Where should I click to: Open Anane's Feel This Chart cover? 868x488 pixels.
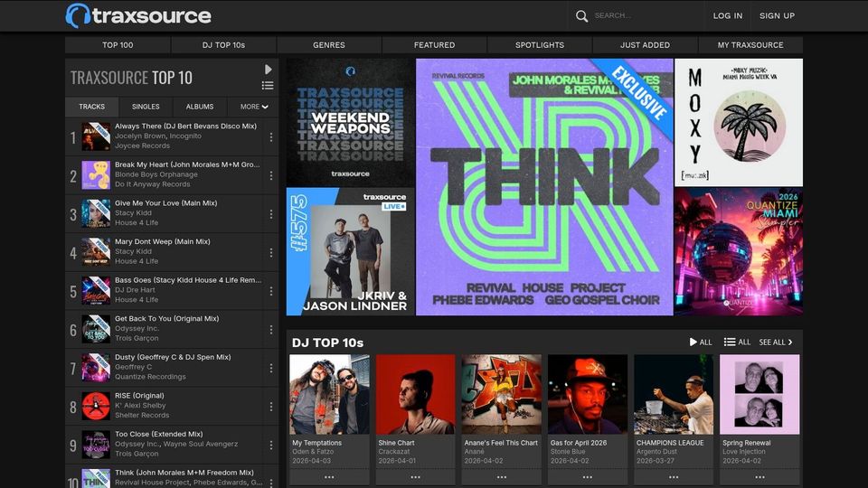coord(502,395)
